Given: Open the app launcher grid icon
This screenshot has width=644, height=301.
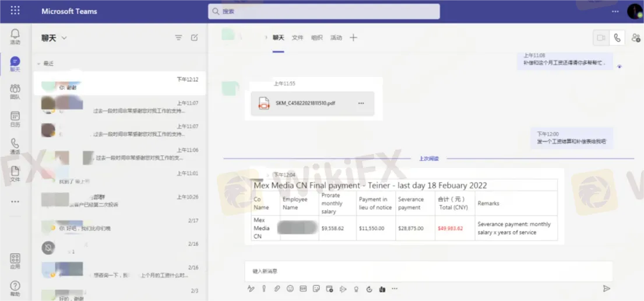Looking at the screenshot, I should pyautogui.click(x=15, y=10).
